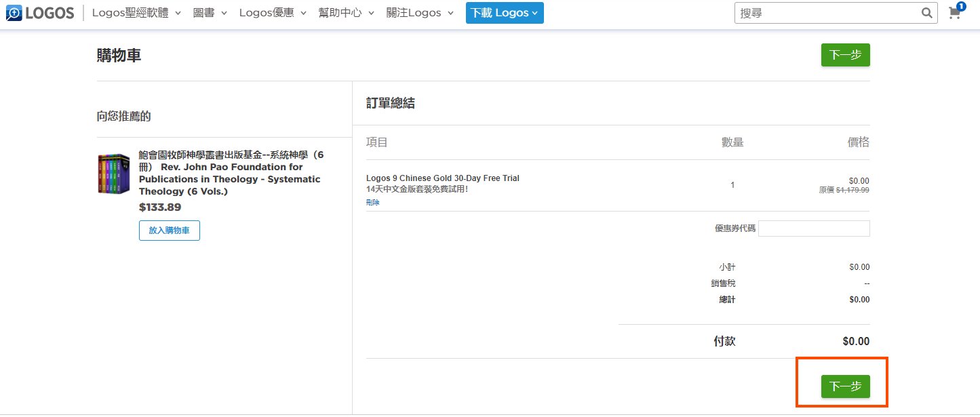
Task: Remove the free trial item via 刪除
Action: pyautogui.click(x=372, y=203)
